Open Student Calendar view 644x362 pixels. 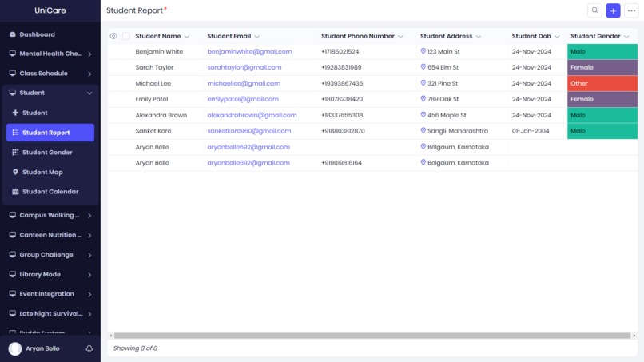pyautogui.click(x=50, y=192)
